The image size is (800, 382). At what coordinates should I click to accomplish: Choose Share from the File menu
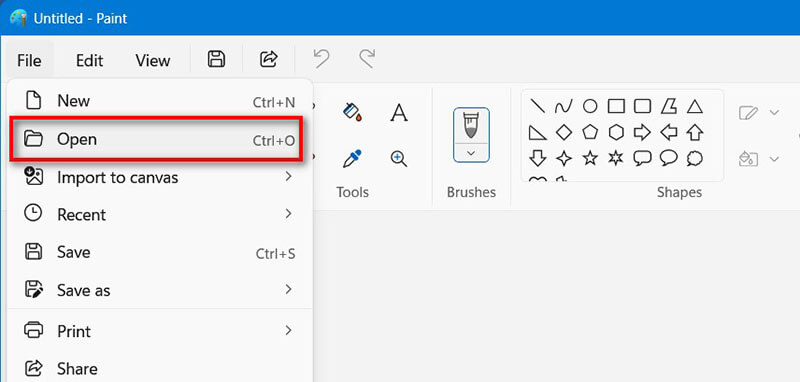tap(160, 368)
